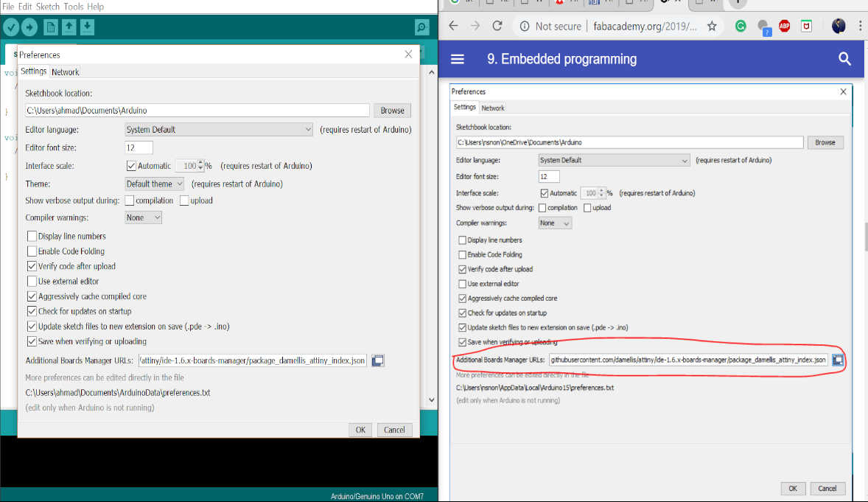Uncheck Verify code after upload
This screenshot has height=502, width=868.
click(32, 266)
